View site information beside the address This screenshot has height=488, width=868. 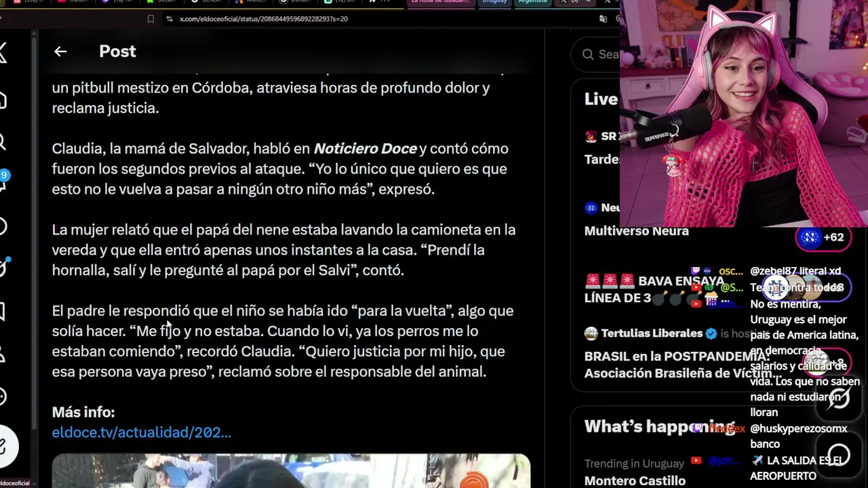point(169,19)
